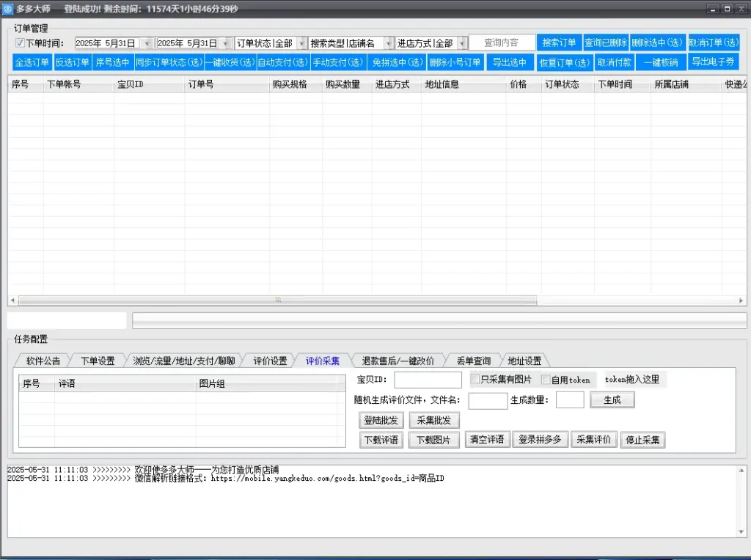Click 自动支付(选) button

tap(282, 62)
